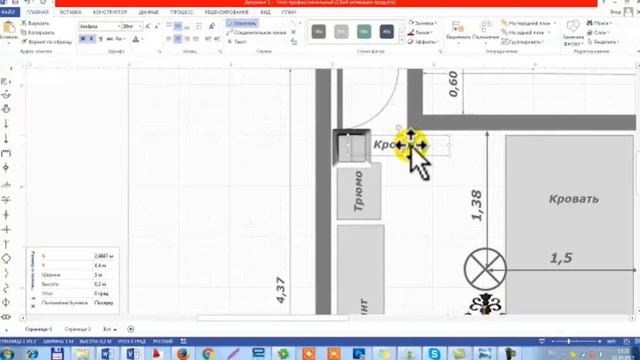The image size is (640, 360).
Task: Decrease font size with the small A icon
Action: [157, 27]
